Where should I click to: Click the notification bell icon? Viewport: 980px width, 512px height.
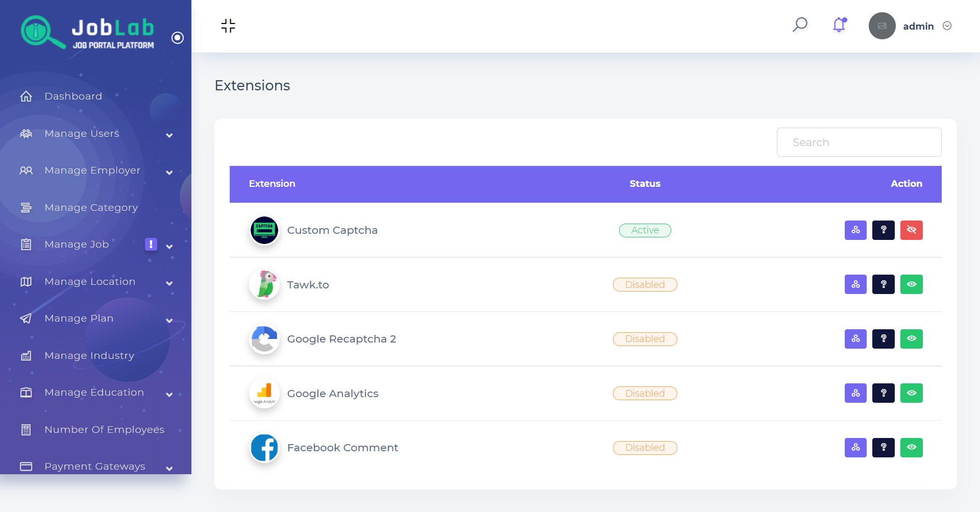(x=838, y=25)
